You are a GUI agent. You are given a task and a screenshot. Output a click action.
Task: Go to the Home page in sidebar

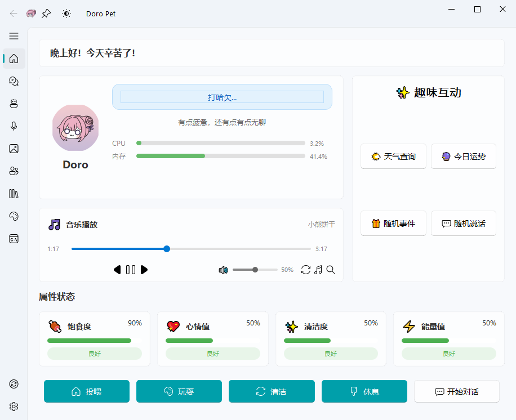[14, 59]
